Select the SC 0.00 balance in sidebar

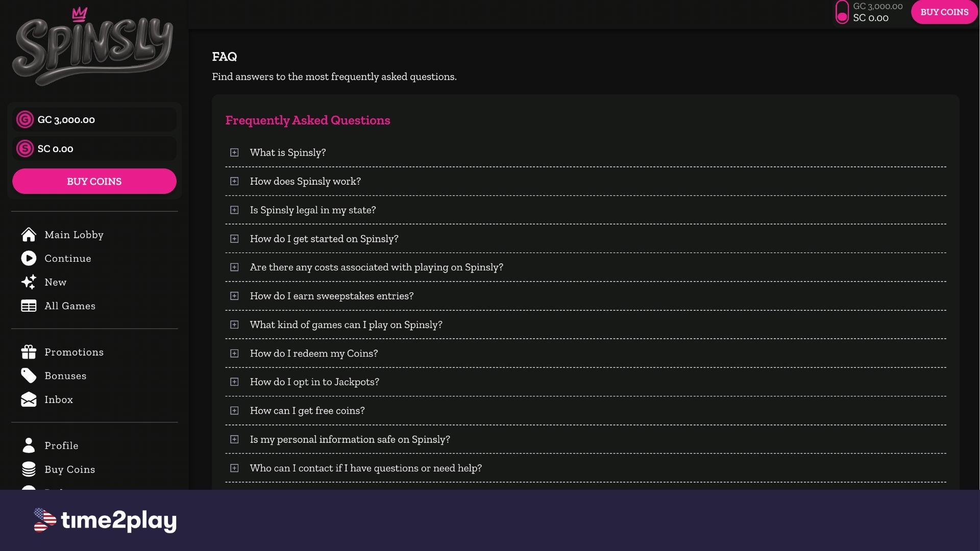point(94,149)
